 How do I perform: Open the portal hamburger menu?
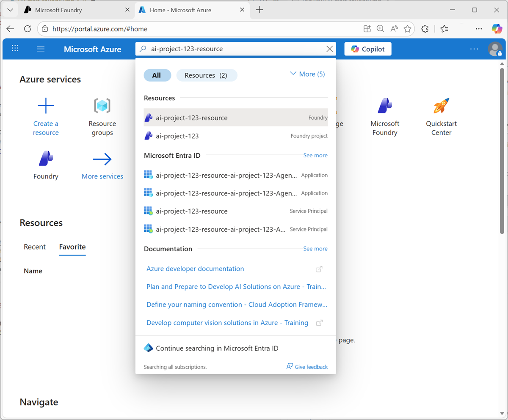pyautogui.click(x=40, y=49)
